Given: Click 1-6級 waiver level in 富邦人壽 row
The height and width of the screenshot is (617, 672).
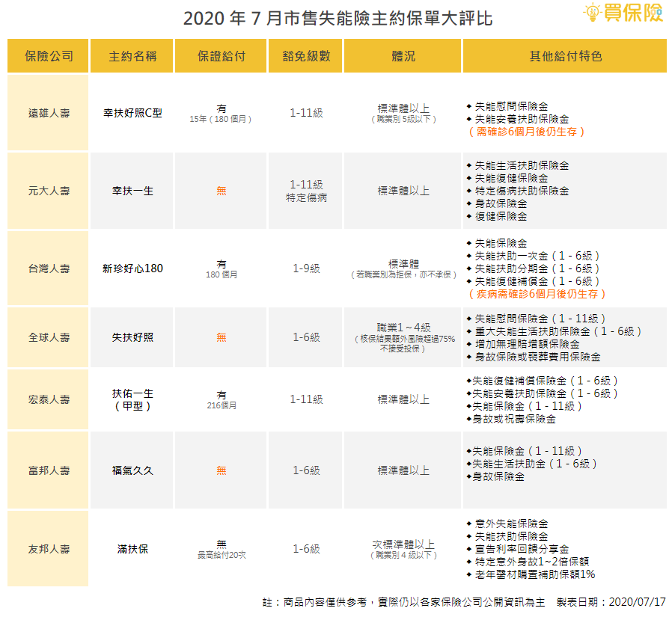Looking at the screenshot, I should pos(306,470).
